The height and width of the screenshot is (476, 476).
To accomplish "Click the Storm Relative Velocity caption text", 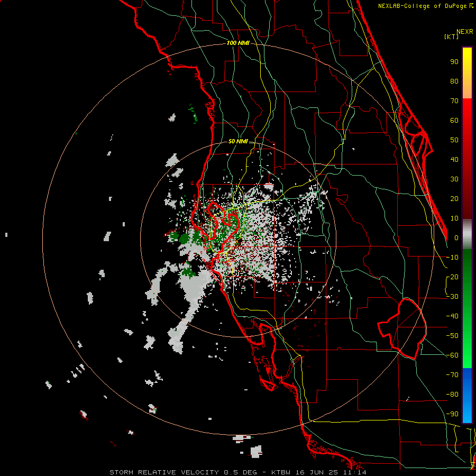I will point(238,472).
